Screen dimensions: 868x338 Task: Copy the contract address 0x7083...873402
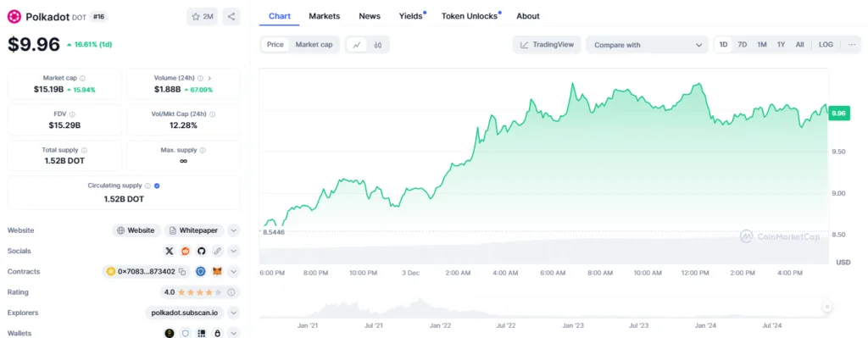[181, 272]
